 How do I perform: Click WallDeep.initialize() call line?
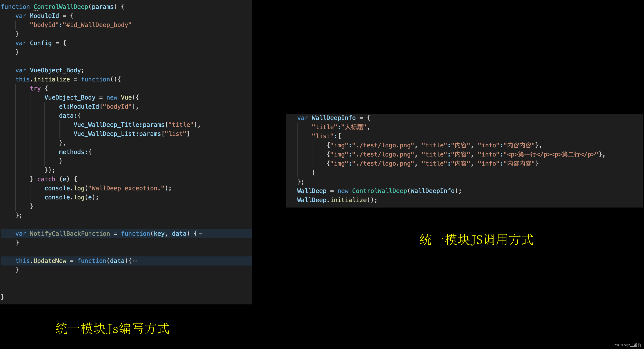click(x=337, y=200)
